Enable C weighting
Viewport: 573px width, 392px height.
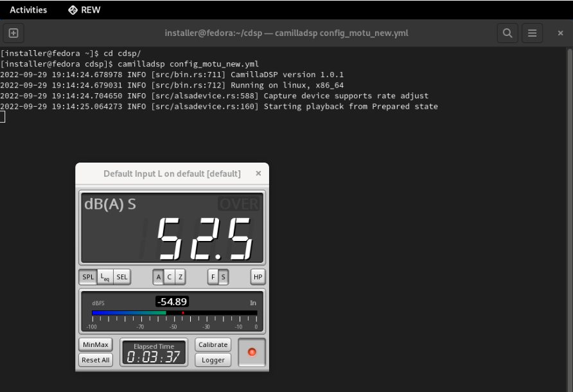[169, 277]
